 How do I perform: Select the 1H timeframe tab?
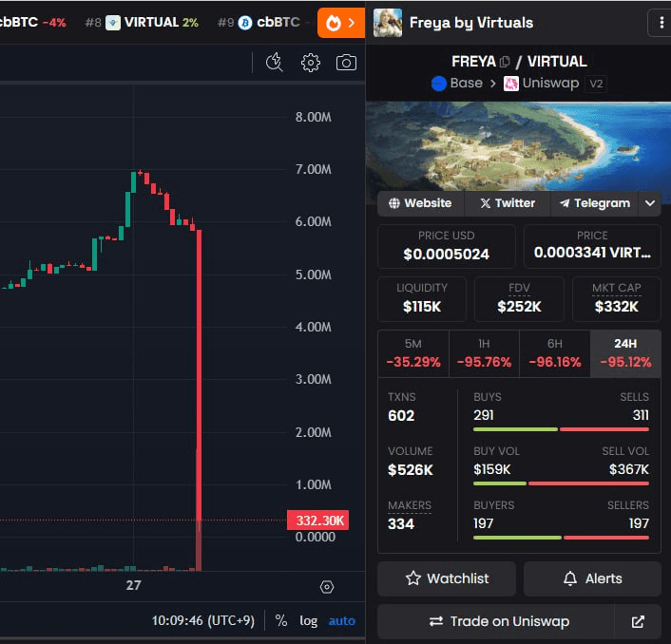click(x=484, y=353)
